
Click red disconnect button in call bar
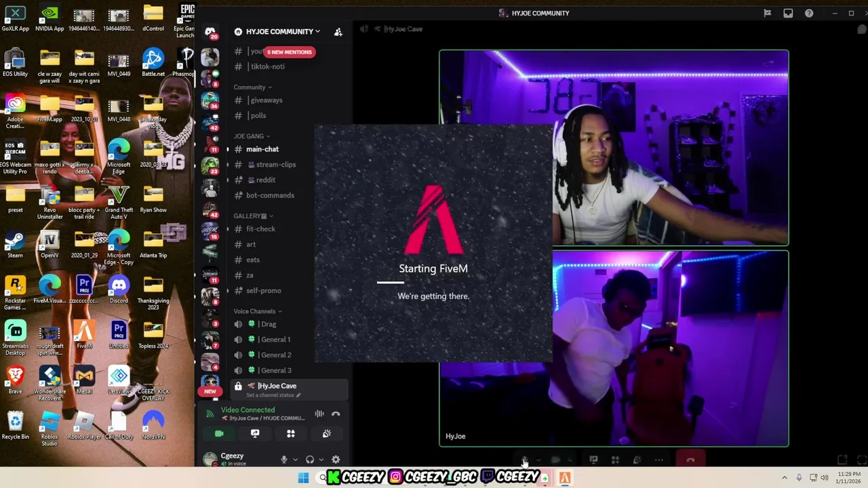coord(690,460)
